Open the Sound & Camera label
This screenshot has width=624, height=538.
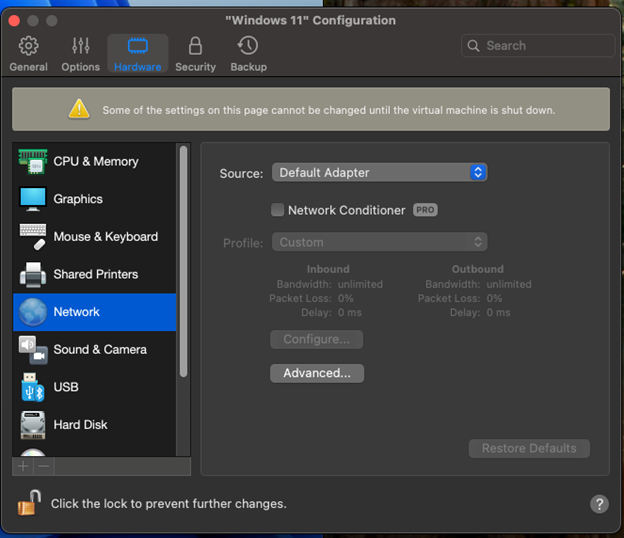pyautogui.click(x=100, y=349)
